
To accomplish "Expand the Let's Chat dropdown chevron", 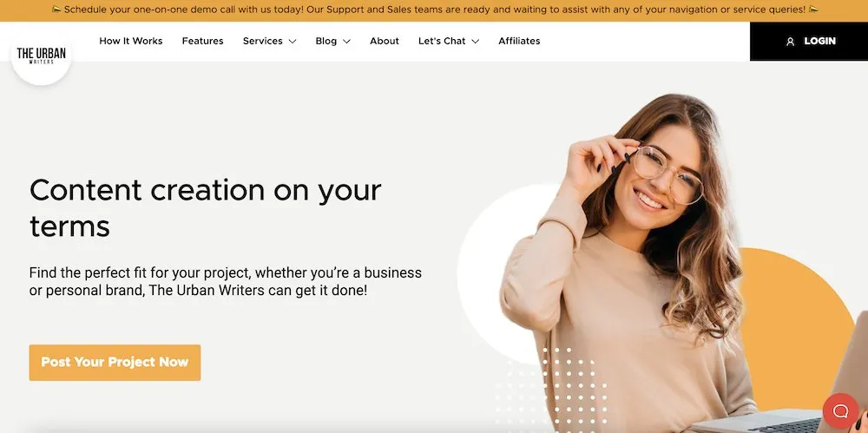I will point(475,42).
